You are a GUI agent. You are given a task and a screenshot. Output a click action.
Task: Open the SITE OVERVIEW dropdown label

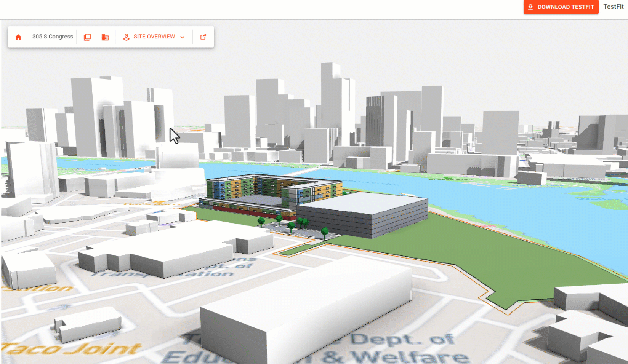point(154,37)
